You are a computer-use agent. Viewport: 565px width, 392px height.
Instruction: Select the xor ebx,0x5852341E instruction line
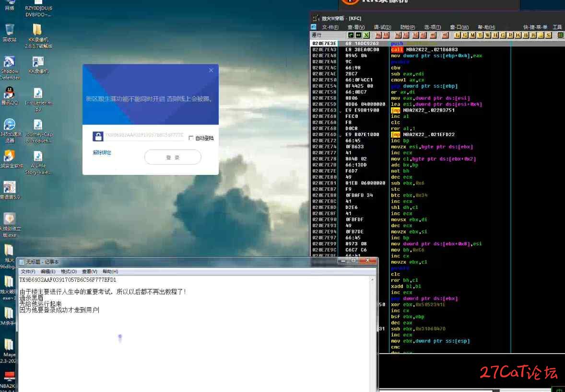(418, 304)
